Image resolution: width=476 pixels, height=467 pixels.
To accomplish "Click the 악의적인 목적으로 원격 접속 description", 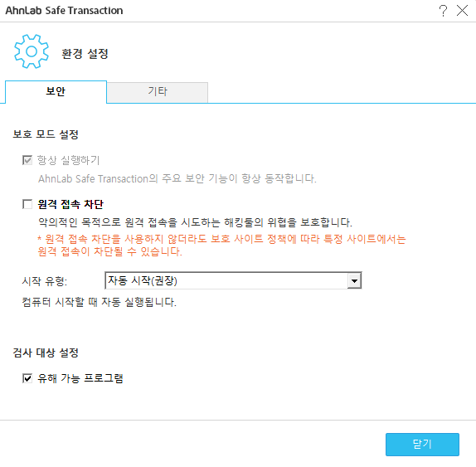I will (195, 222).
